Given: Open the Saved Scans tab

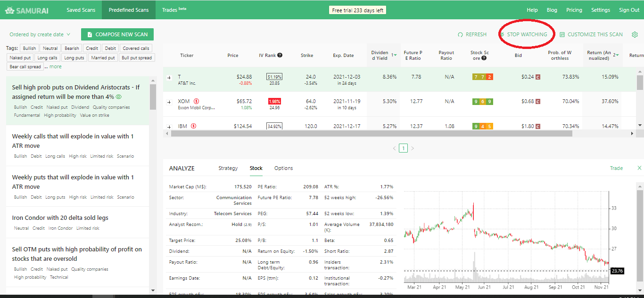Looking at the screenshot, I should click(x=80, y=10).
